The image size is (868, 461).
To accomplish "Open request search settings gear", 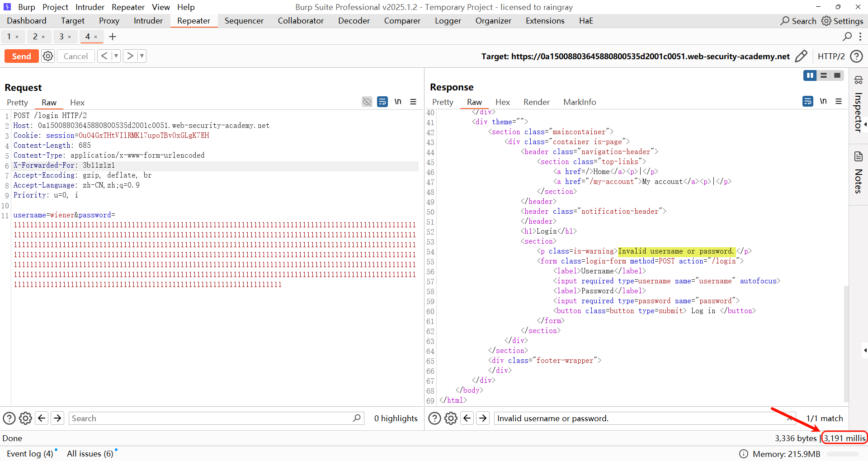I will point(26,418).
